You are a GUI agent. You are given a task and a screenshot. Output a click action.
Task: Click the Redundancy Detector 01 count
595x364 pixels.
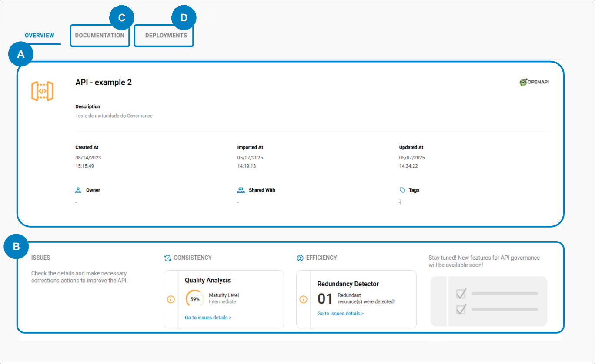pos(325,299)
